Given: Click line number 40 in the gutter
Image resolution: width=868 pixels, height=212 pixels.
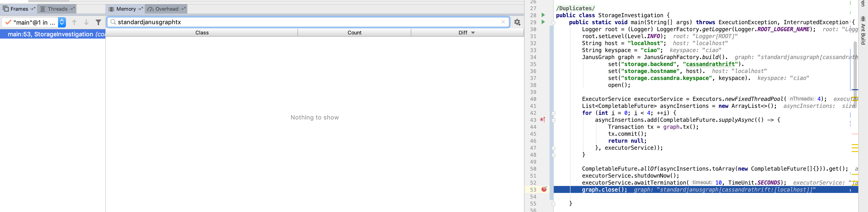Looking at the screenshot, I should pyautogui.click(x=533, y=99).
